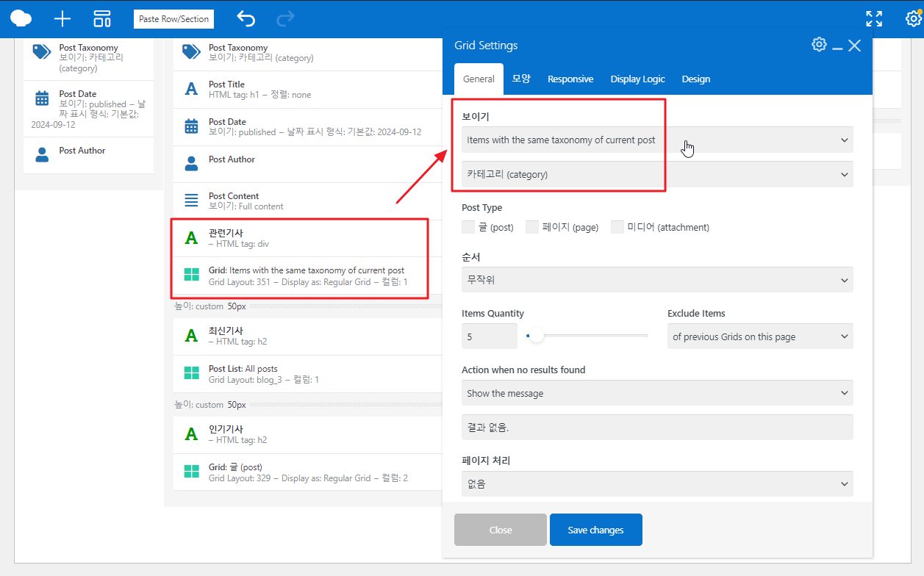The width and height of the screenshot is (924, 576).
Task: Click the Items Quantity slider handle
Action: click(536, 336)
